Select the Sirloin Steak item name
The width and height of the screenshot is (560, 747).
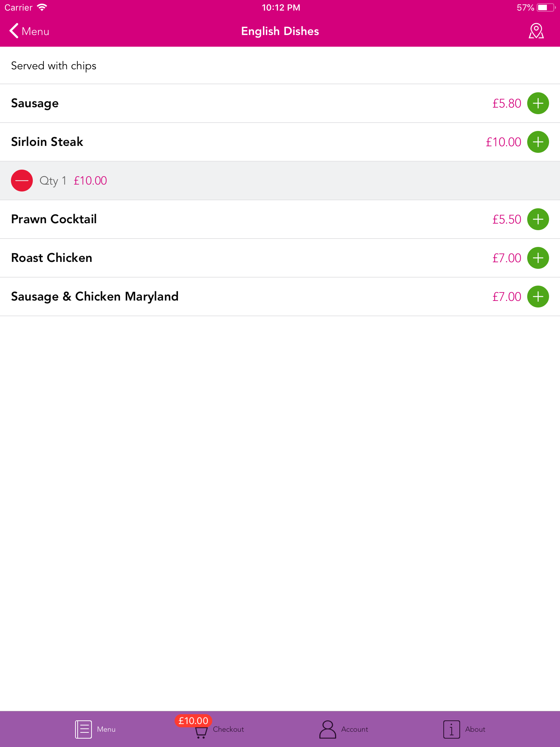[47, 142]
